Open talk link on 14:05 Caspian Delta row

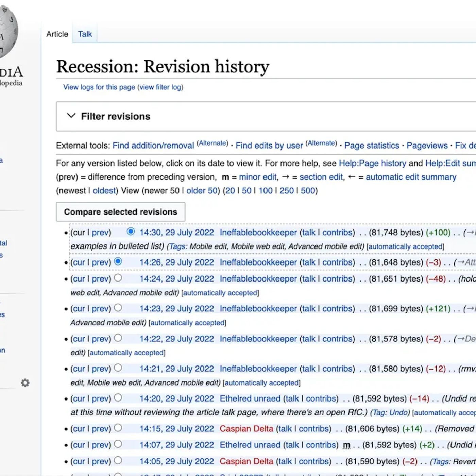285,461
